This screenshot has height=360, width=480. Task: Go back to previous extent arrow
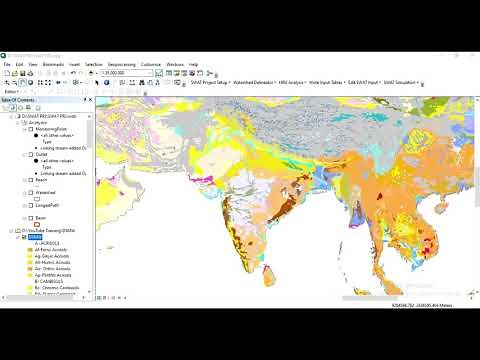pos(58,82)
